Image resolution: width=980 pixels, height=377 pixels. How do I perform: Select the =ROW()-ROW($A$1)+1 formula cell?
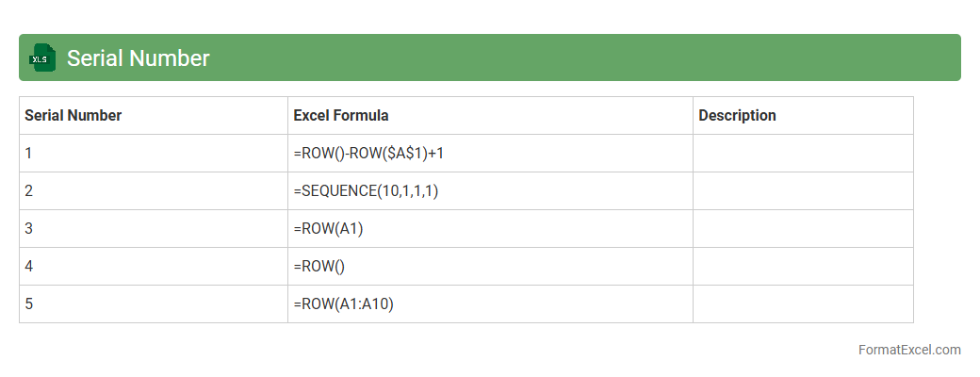(368, 154)
